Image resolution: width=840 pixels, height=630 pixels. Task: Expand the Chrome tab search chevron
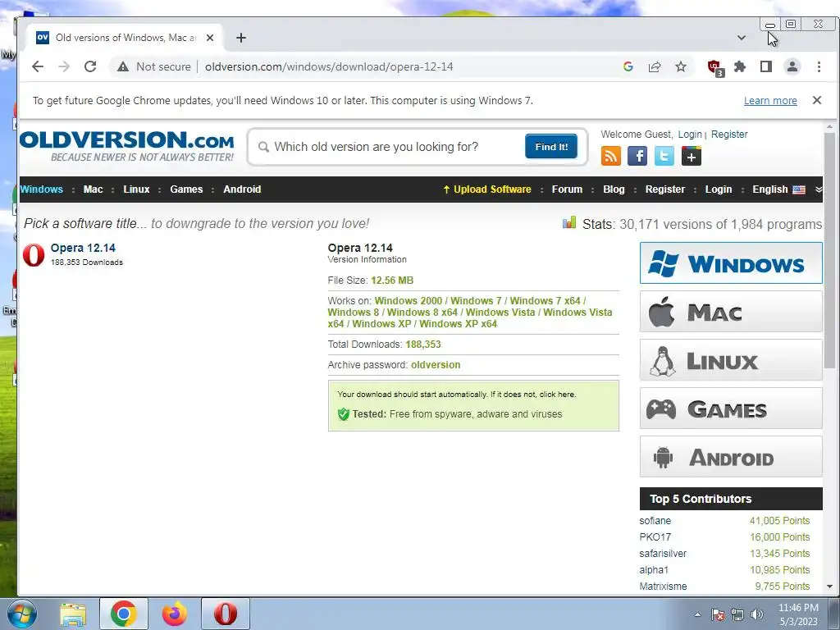tap(742, 38)
